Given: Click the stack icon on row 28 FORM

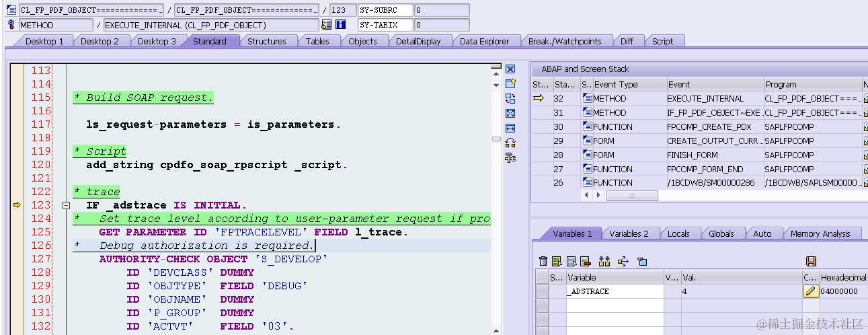Looking at the screenshot, I should click(x=587, y=155).
